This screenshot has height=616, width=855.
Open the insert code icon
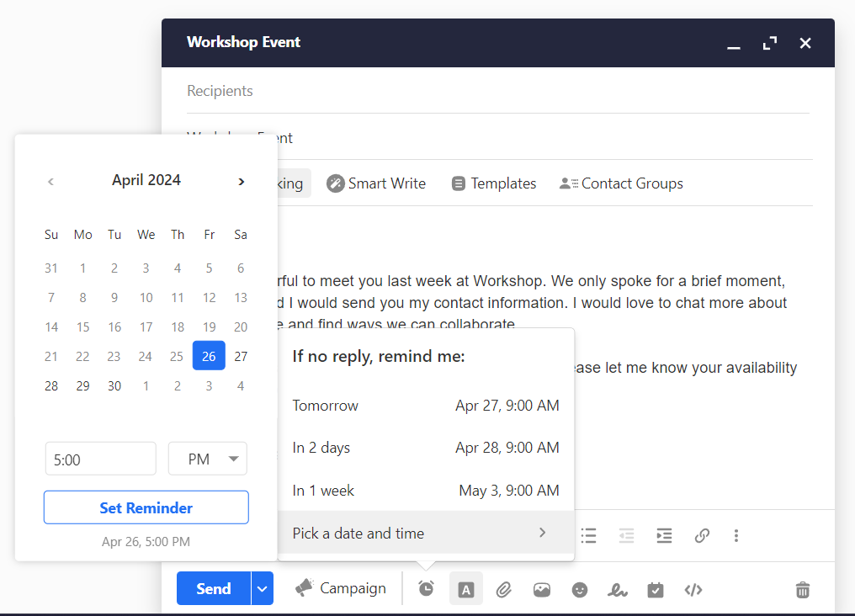tap(693, 589)
